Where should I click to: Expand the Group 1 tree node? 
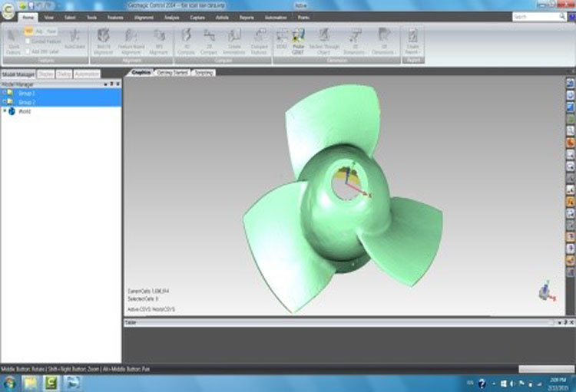click(4, 93)
